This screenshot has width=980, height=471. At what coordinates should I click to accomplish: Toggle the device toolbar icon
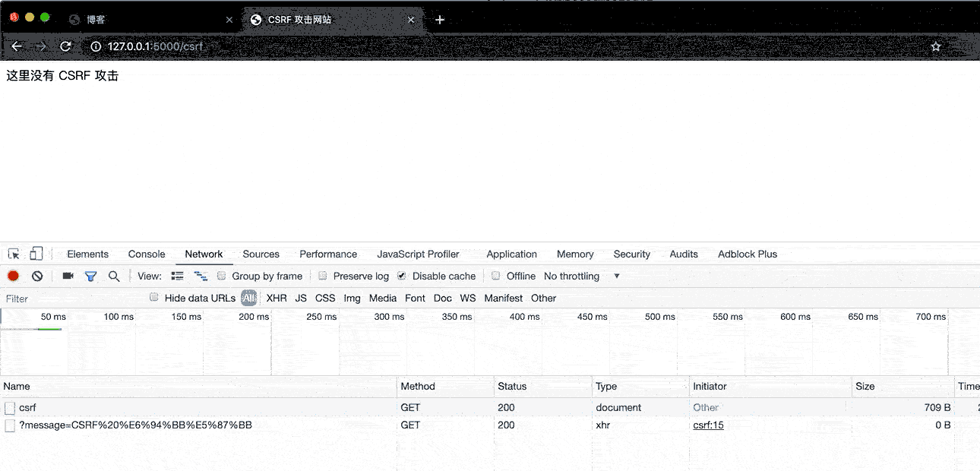36,254
